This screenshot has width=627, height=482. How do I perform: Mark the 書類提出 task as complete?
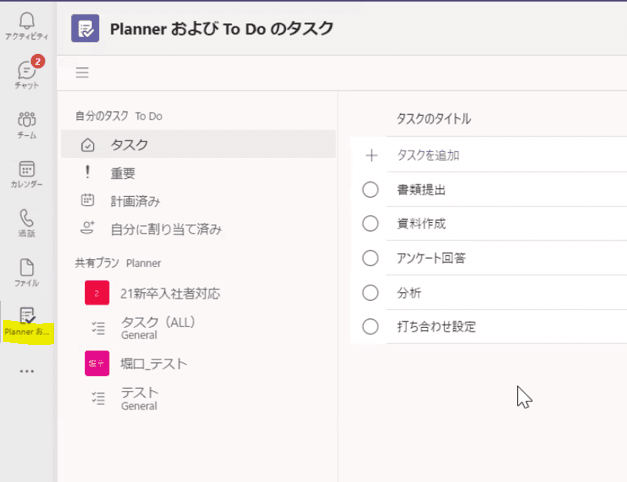pos(371,190)
